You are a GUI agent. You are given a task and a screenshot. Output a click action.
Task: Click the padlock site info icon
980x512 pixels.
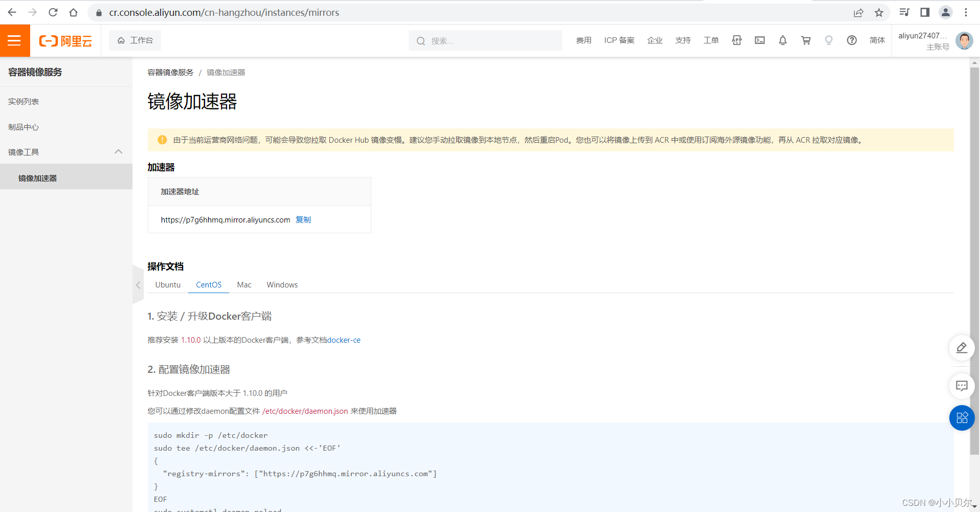coord(99,12)
